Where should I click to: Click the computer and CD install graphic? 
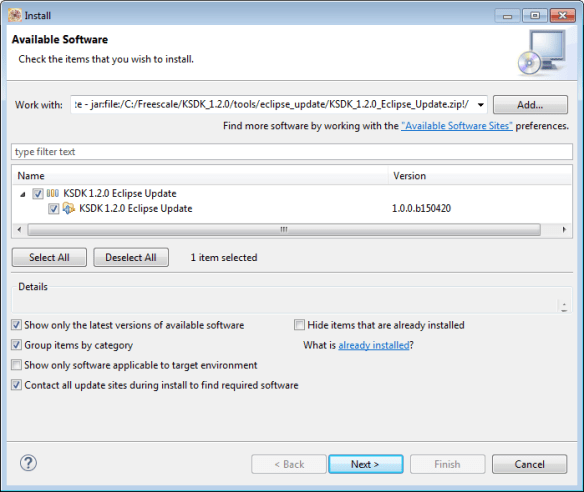click(x=542, y=52)
